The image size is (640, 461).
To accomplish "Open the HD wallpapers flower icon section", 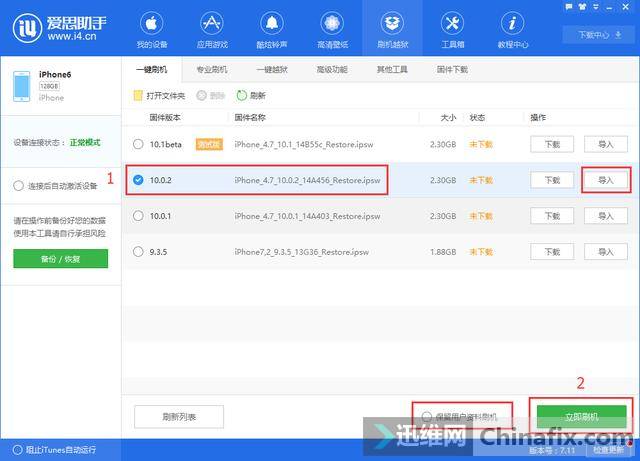I will 332,30.
